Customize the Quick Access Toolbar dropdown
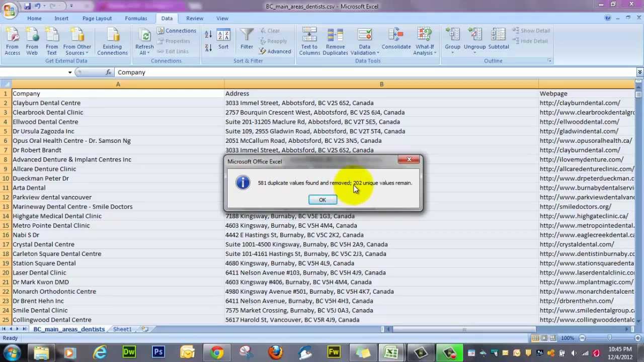This screenshot has height=362, width=644. (x=71, y=6)
